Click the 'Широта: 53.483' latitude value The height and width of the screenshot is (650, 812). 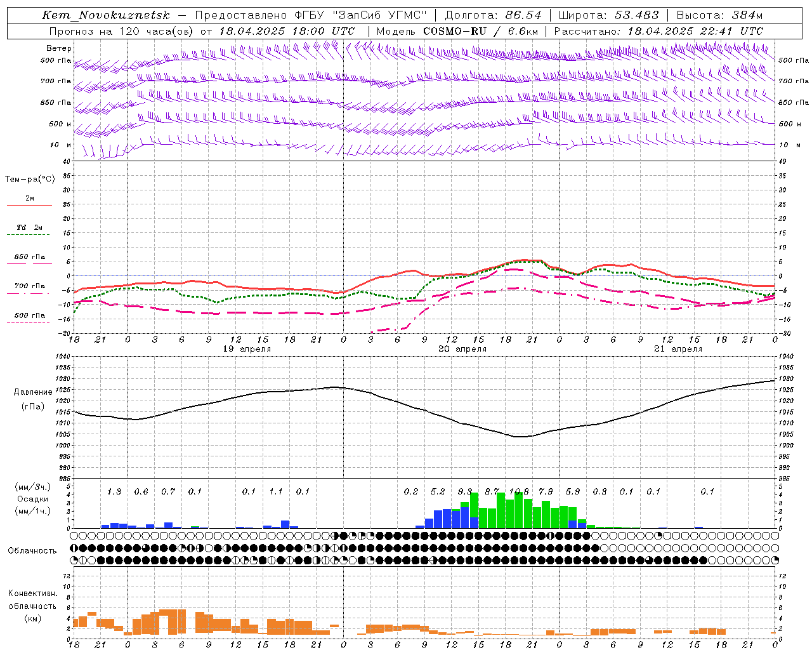(608, 15)
